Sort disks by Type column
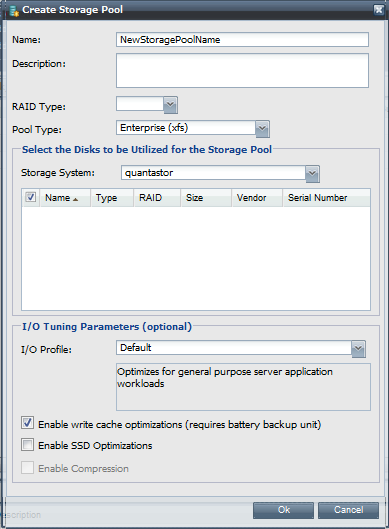The height and width of the screenshot is (529, 389). 112,198
